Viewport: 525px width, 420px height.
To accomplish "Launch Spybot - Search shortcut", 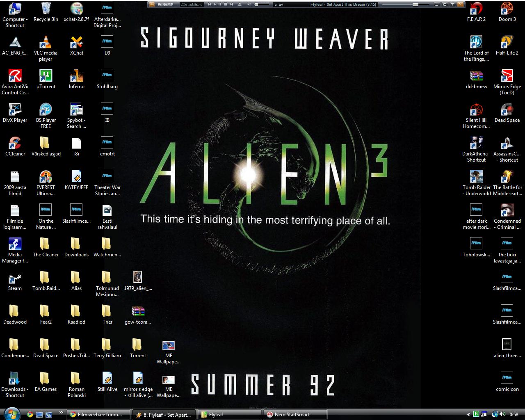I will pyautogui.click(x=76, y=116).
